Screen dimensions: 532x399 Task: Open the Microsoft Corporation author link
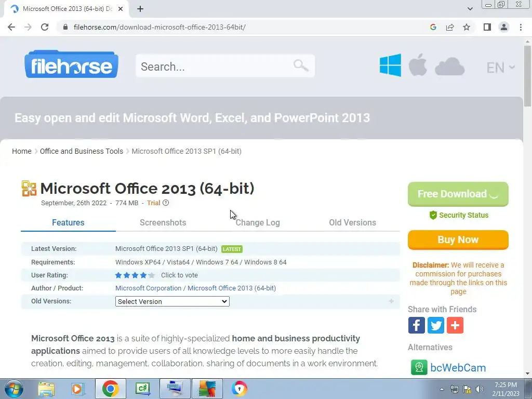[x=148, y=288]
